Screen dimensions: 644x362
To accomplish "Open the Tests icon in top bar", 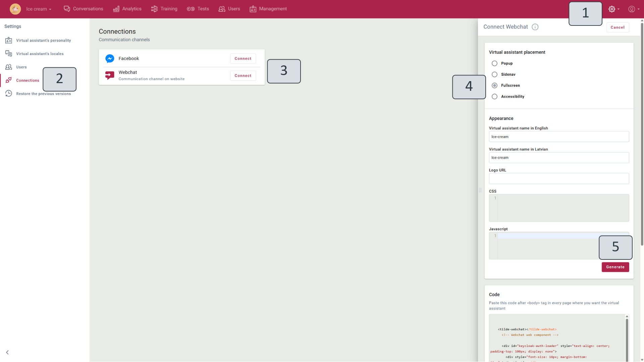I will point(191,9).
